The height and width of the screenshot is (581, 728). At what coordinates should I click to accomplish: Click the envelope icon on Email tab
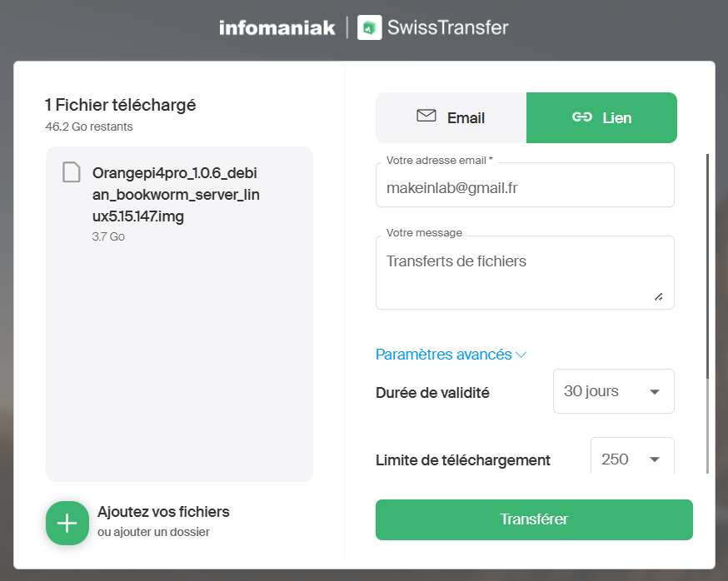426,116
